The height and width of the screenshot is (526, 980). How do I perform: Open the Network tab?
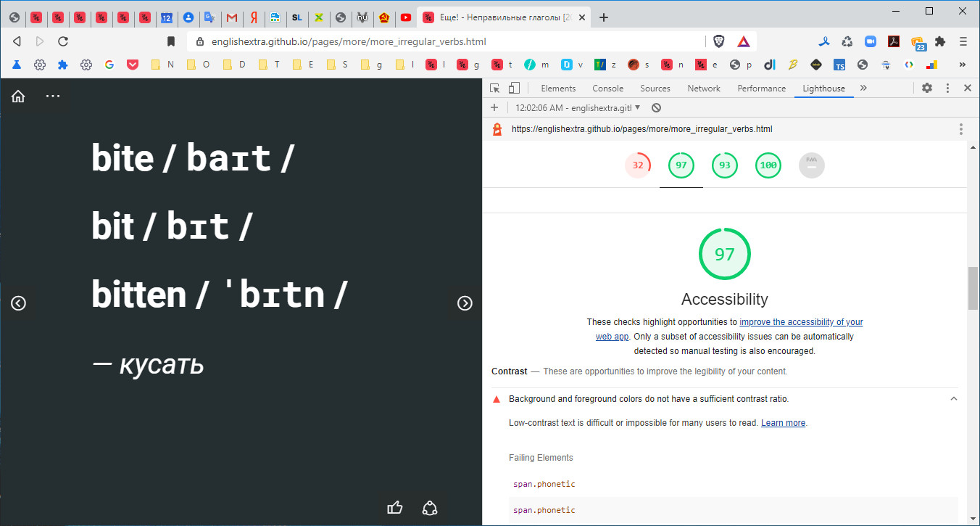click(x=704, y=89)
